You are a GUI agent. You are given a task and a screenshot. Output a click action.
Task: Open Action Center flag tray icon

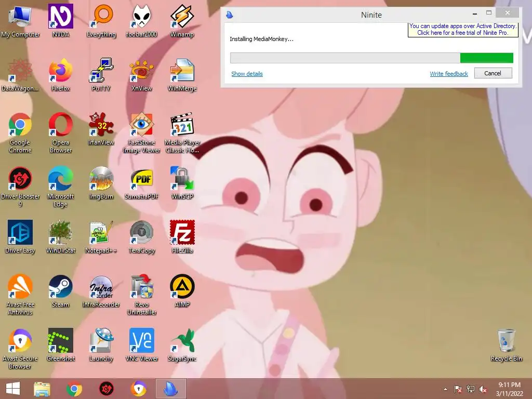point(458,389)
